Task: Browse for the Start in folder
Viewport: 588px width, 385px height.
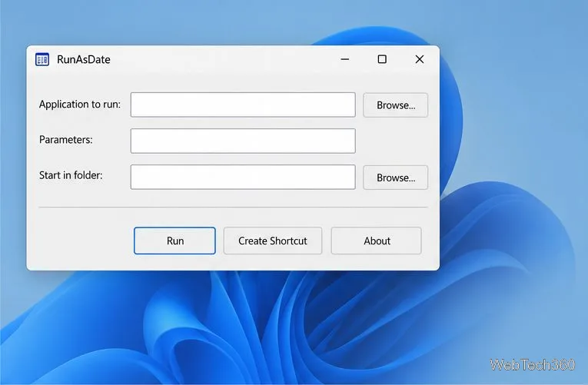Action: click(395, 178)
